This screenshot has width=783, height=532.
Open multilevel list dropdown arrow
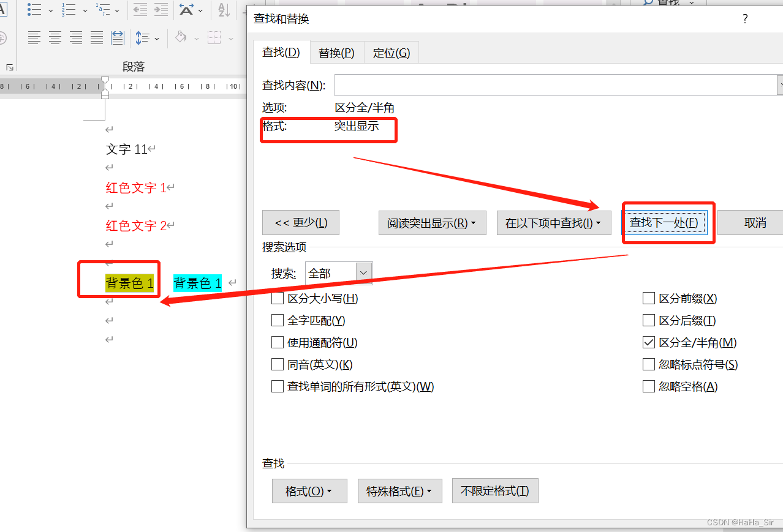pos(116,10)
